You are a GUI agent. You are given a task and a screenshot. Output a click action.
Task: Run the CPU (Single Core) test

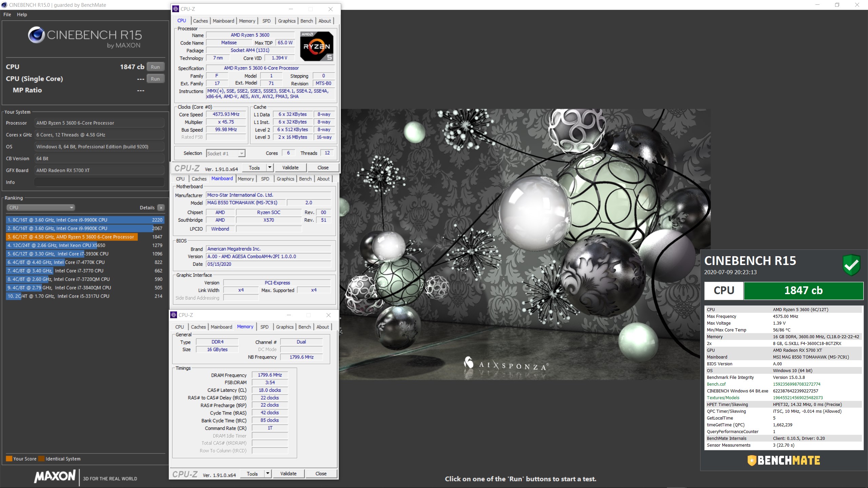155,79
